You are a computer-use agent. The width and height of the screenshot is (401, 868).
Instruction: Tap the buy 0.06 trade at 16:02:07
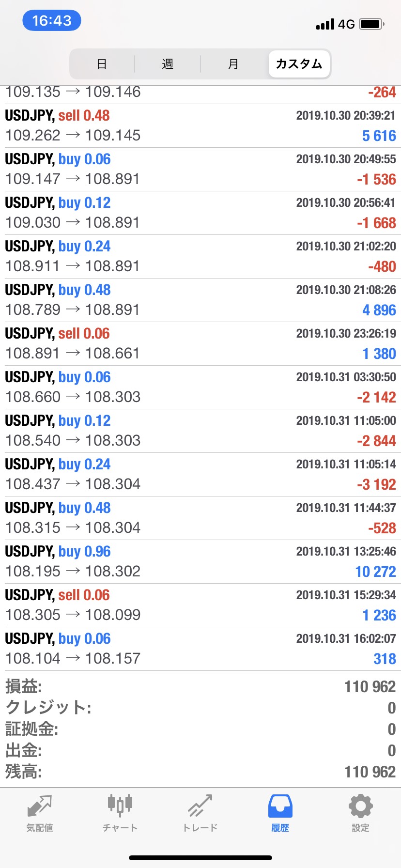tap(200, 649)
